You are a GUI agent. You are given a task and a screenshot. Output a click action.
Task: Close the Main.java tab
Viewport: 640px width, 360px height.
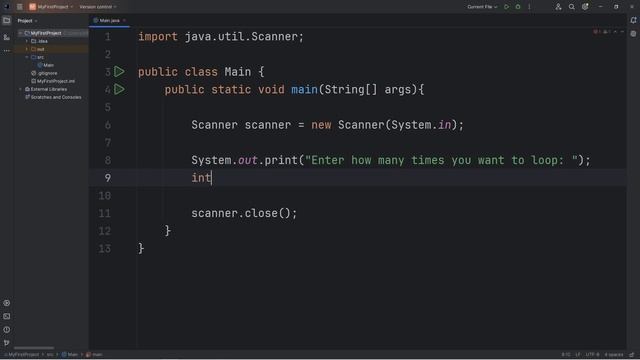pos(124,20)
